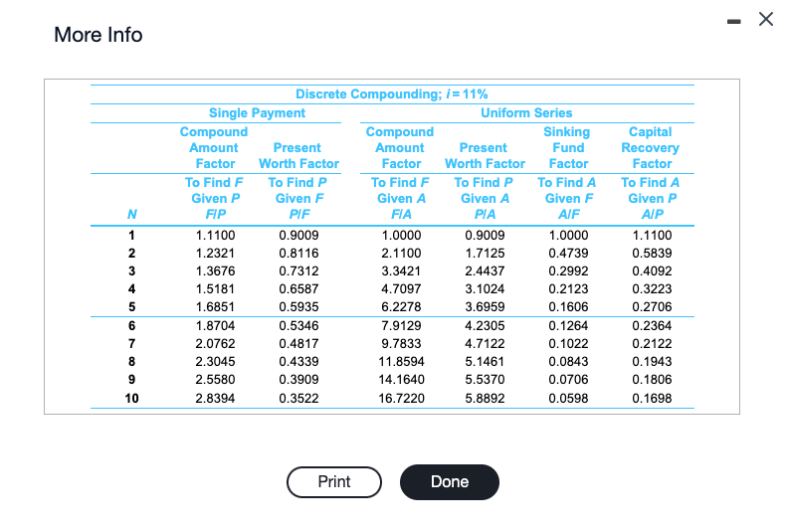The width and height of the screenshot is (787, 532).
Task: Select the F/P value 2.8394 in row 10
Action: coord(215,398)
